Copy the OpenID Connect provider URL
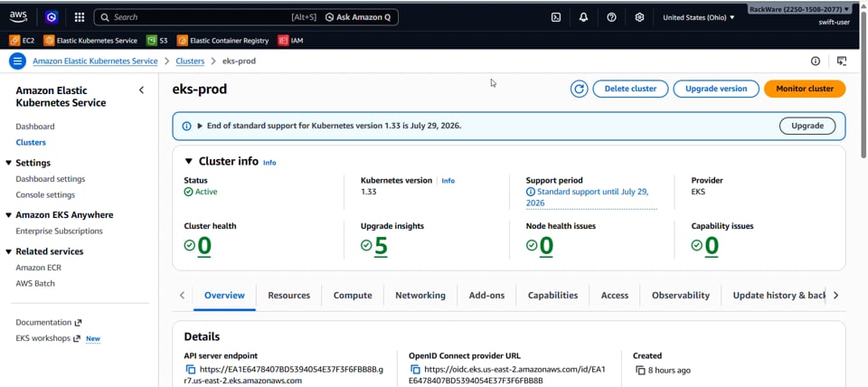 coord(415,369)
